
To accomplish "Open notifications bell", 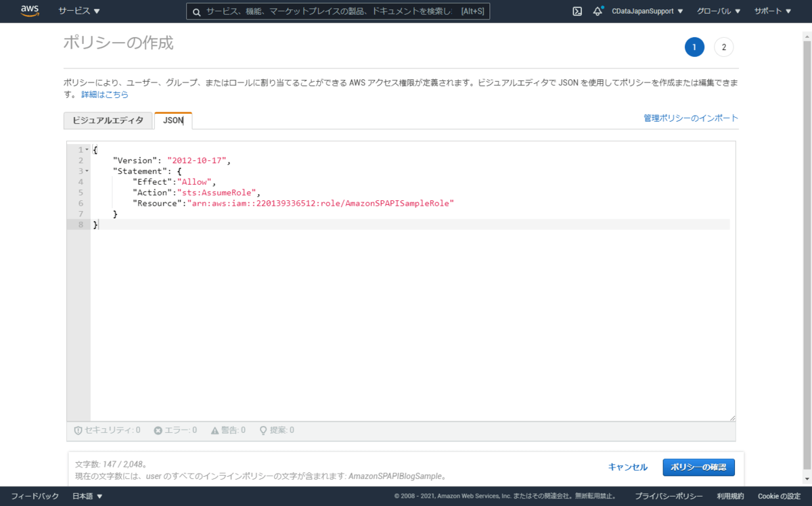I will pyautogui.click(x=597, y=11).
